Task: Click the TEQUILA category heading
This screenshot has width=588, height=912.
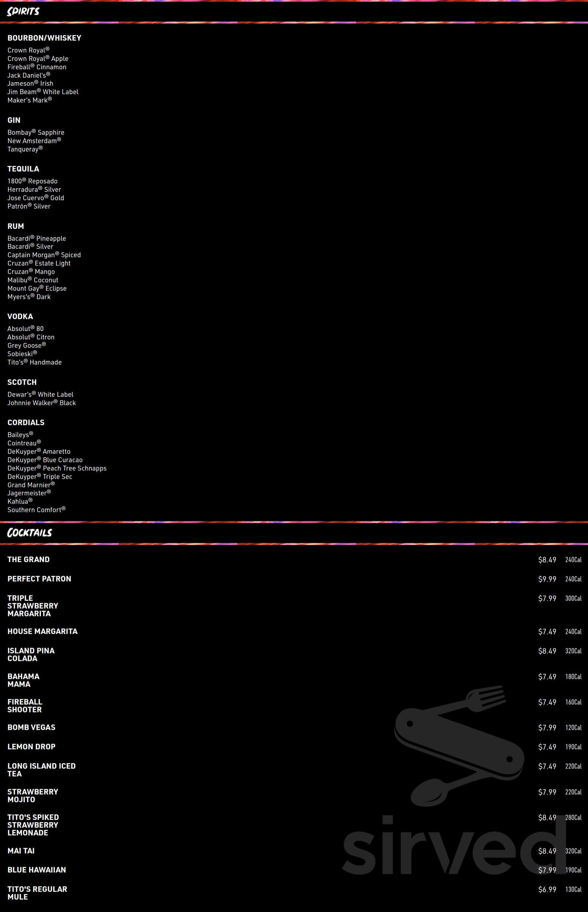Action: pos(23,169)
